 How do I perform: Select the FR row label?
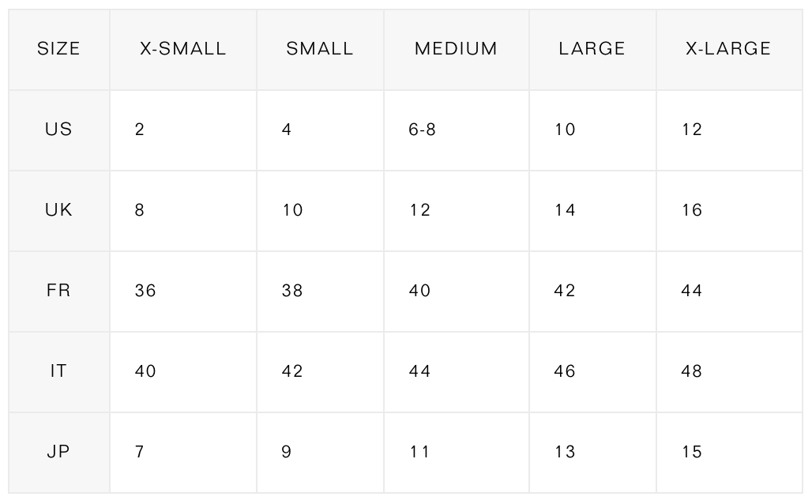click(58, 290)
